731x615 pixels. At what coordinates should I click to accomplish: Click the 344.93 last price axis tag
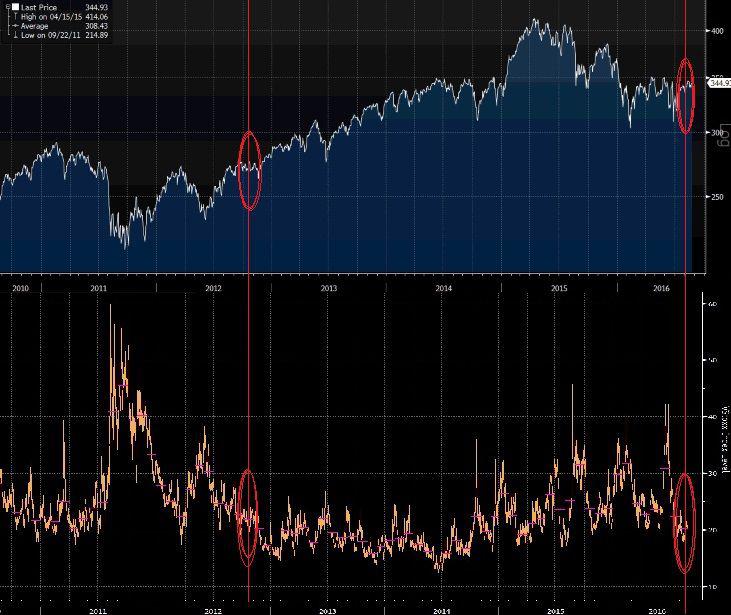tap(719, 85)
